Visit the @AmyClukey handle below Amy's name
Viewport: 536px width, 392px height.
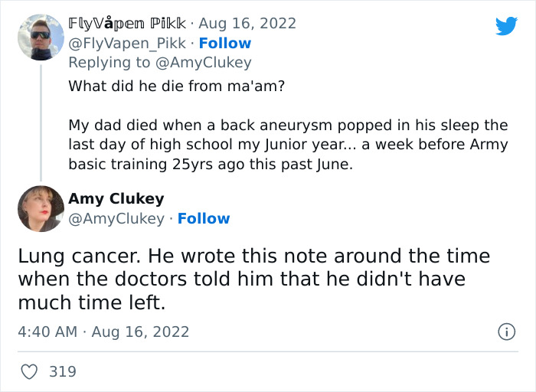(x=116, y=218)
